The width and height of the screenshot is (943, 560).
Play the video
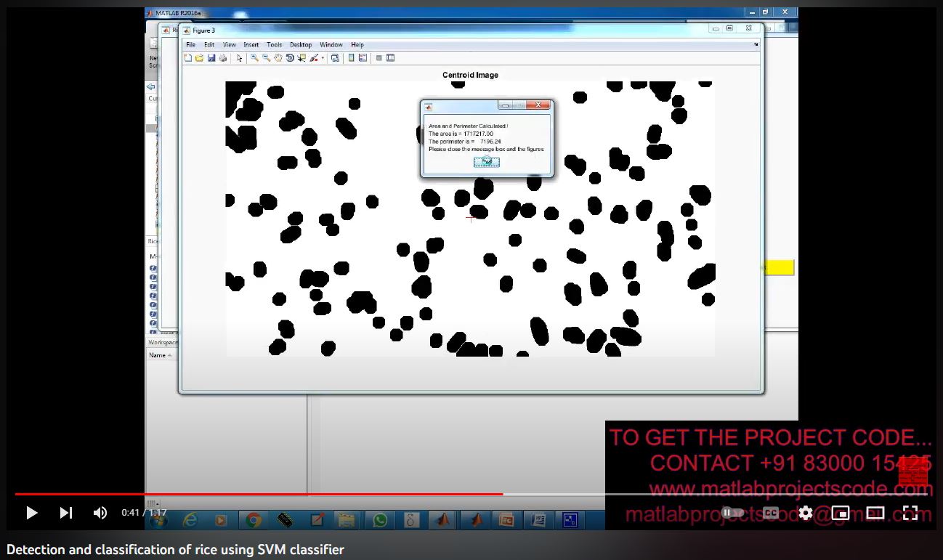coord(31,513)
